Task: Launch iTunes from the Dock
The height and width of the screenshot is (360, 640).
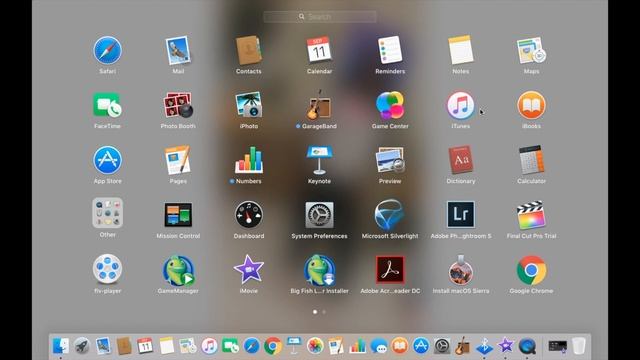Action: coord(209,346)
